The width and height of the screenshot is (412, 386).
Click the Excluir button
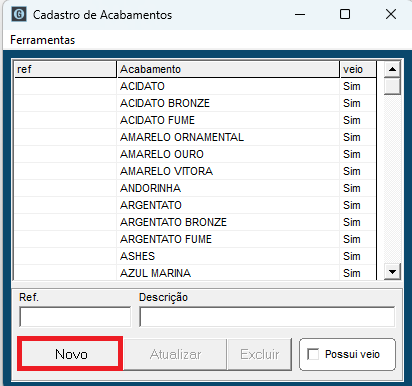pyautogui.click(x=260, y=354)
